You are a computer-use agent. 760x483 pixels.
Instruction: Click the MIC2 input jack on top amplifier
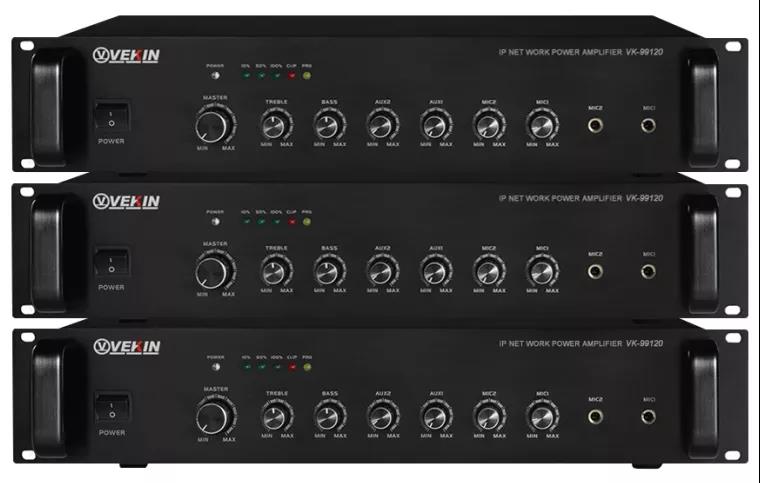(x=595, y=125)
